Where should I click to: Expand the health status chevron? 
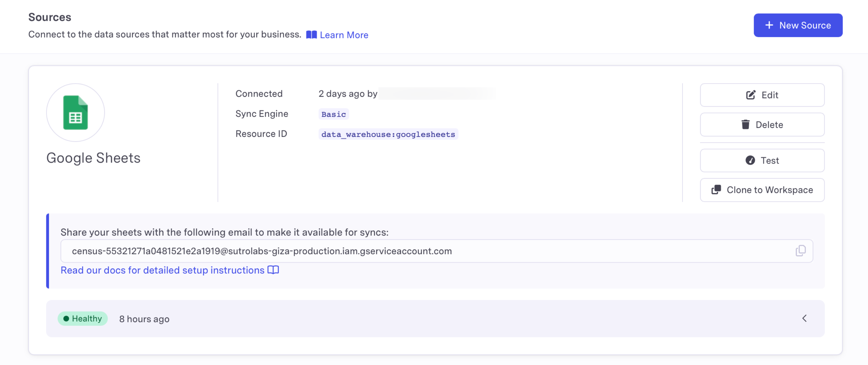click(804, 318)
